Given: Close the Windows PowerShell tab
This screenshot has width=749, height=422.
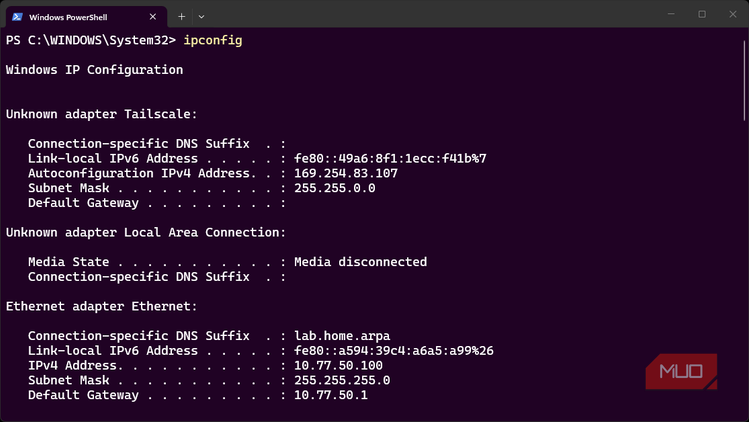Looking at the screenshot, I should click(x=153, y=17).
